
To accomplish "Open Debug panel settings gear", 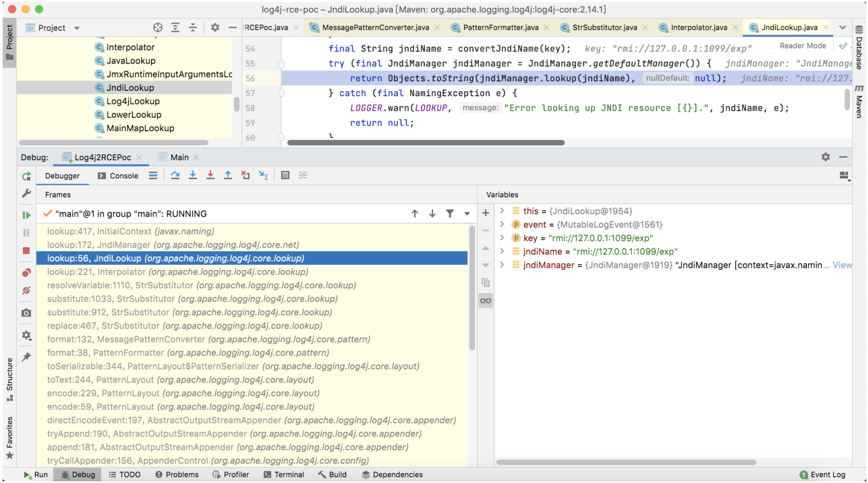I will 826,157.
